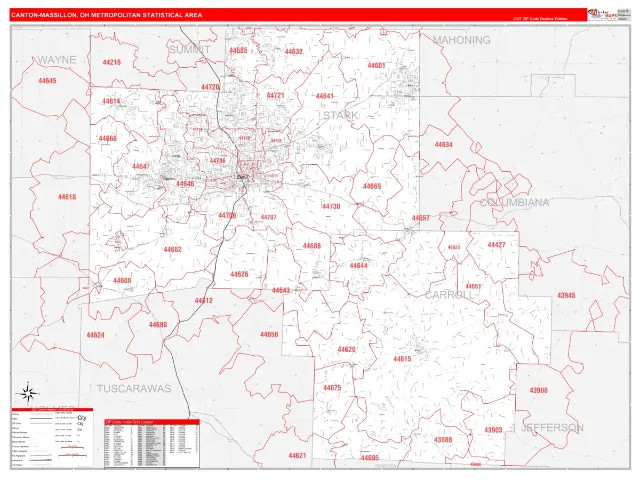Click ZIP code 44641
Screen dimensions: 640x480
325,96
